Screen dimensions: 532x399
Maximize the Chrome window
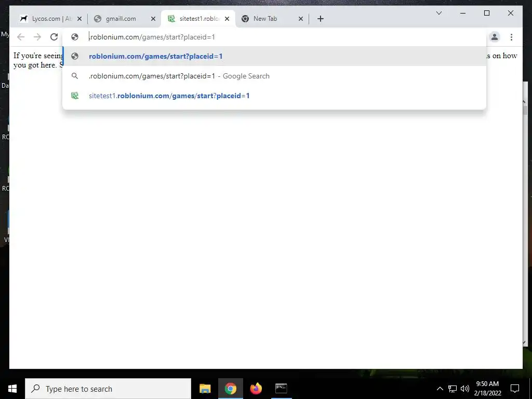point(486,13)
